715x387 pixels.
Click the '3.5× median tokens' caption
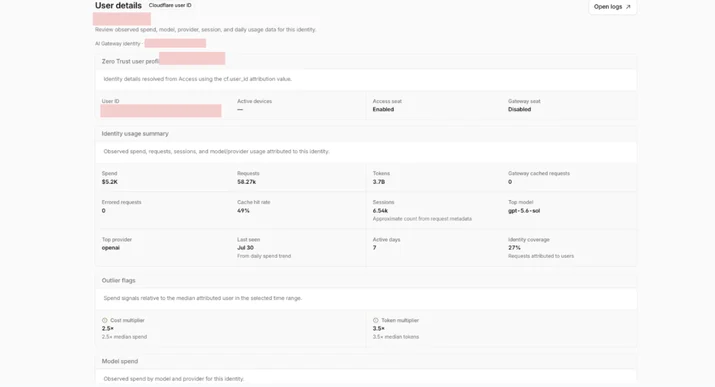(395, 337)
